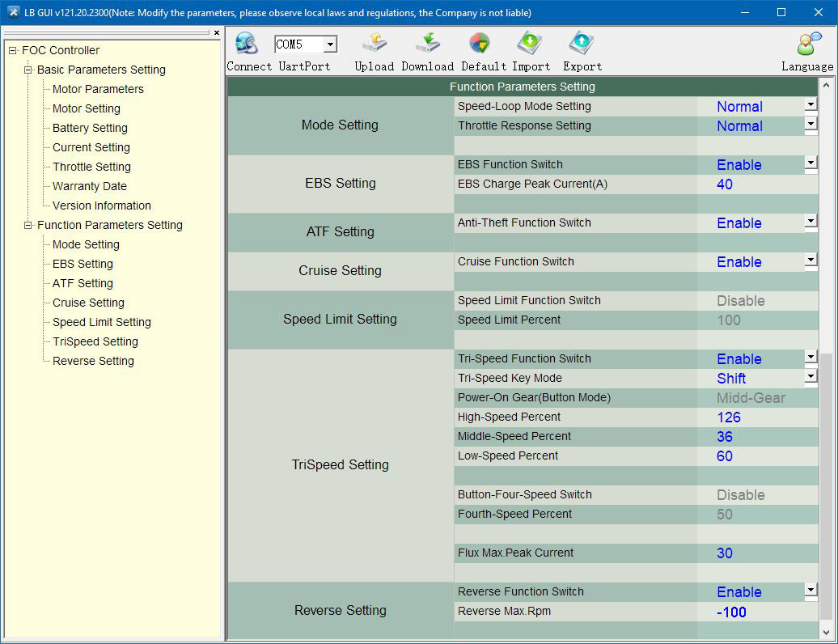Select Motor Parameters in the tree

[98, 89]
